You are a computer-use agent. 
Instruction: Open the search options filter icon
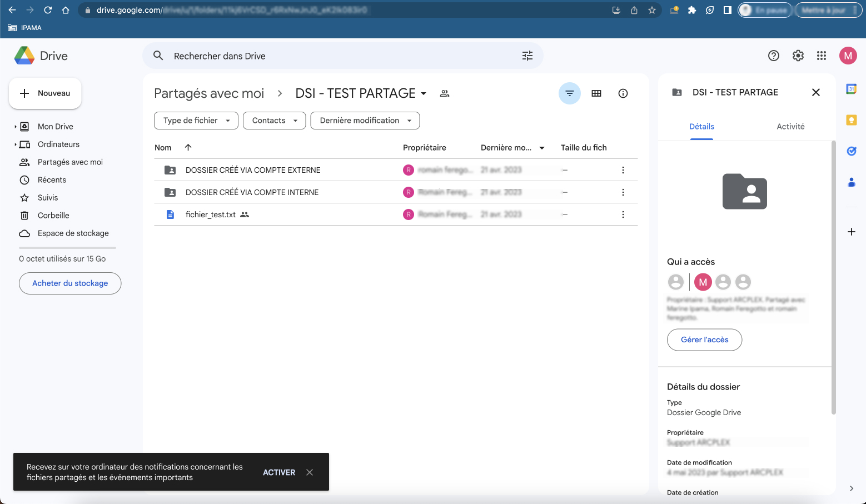click(527, 56)
